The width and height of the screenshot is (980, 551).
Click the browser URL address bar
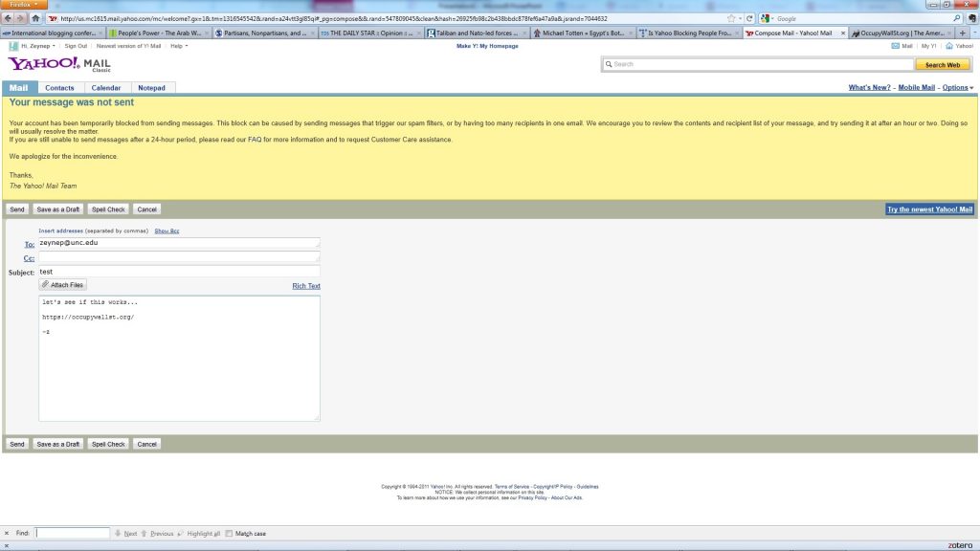click(x=388, y=19)
